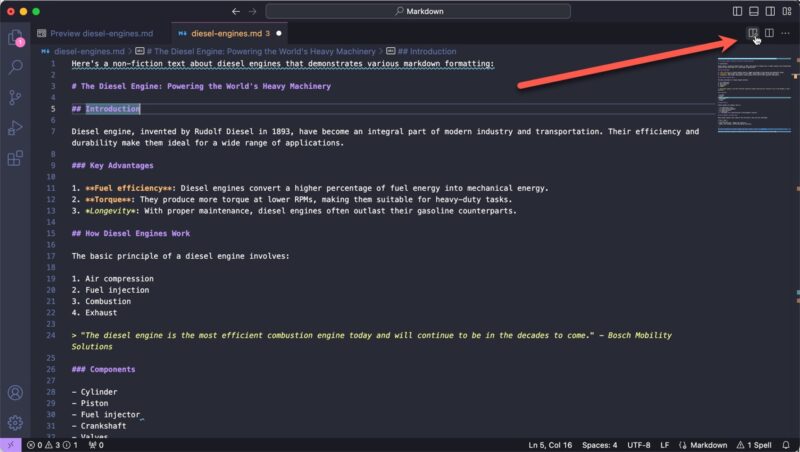Open the Run and Debug view

click(x=15, y=128)
